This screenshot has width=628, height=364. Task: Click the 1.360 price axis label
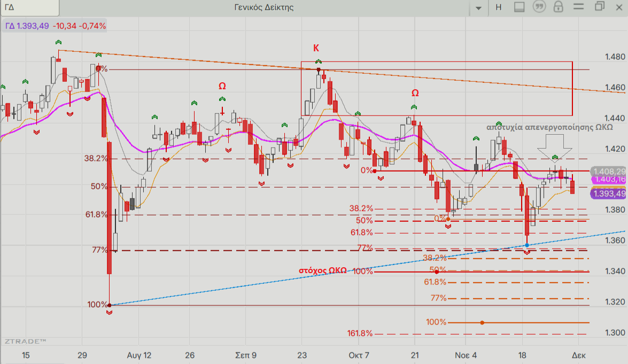[x=615, y=241]
